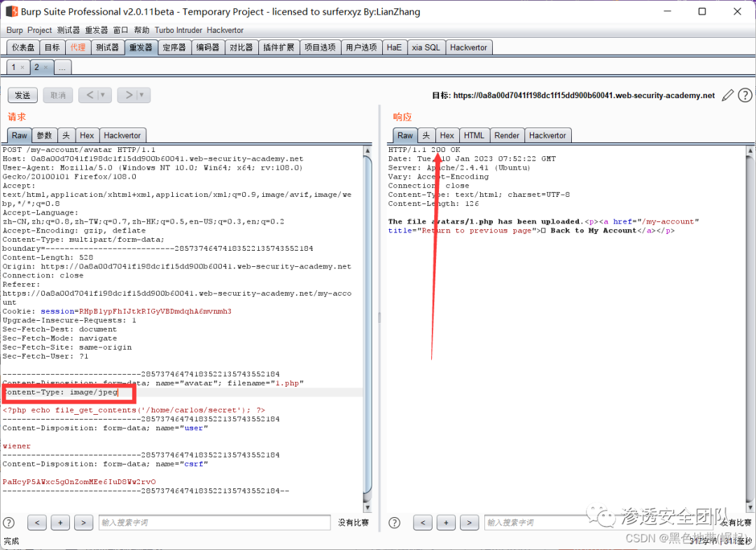Switch to the 对比器 tab

click(x=241, y=47)
